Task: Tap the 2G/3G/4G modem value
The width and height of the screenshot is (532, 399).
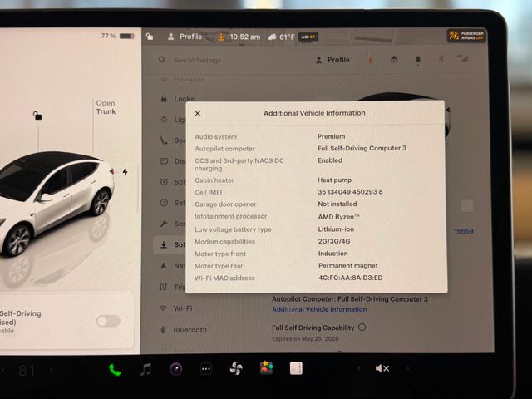Action: point(334,241)
